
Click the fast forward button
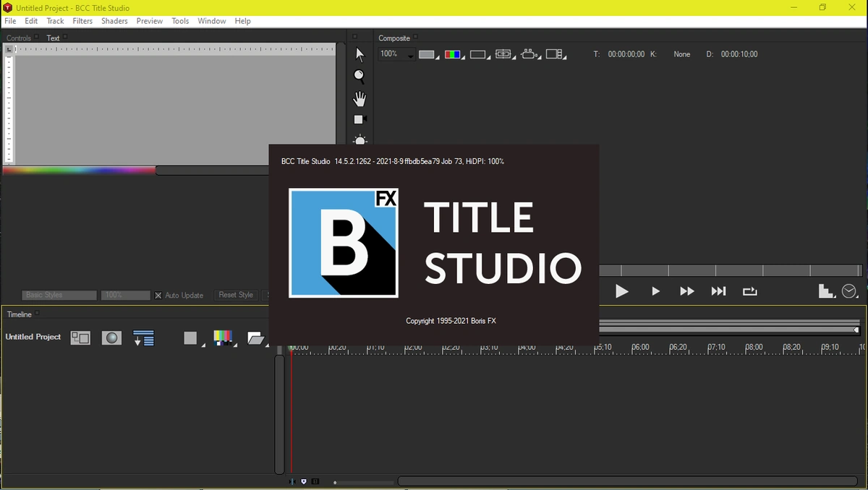(686, 291)
